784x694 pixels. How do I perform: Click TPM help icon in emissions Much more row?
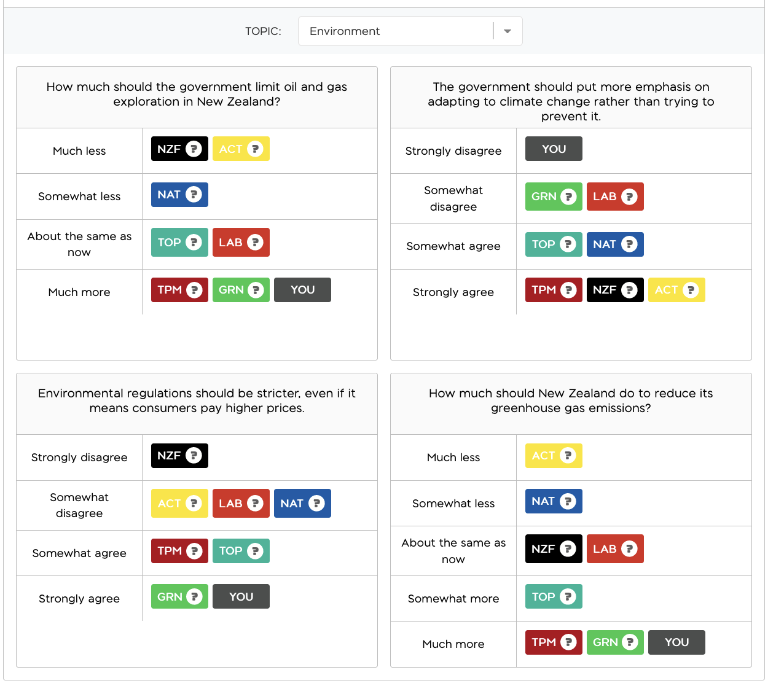pyautogui.click(x=568, y=642)
